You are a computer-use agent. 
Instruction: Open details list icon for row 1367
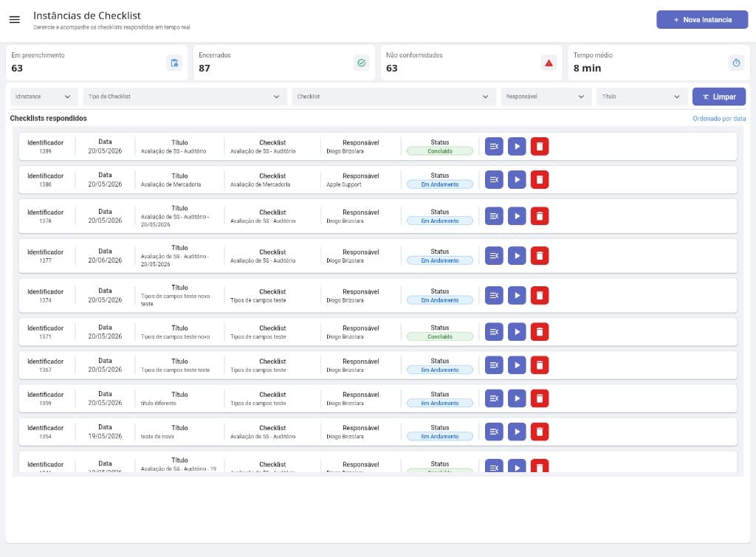[494, 365]
